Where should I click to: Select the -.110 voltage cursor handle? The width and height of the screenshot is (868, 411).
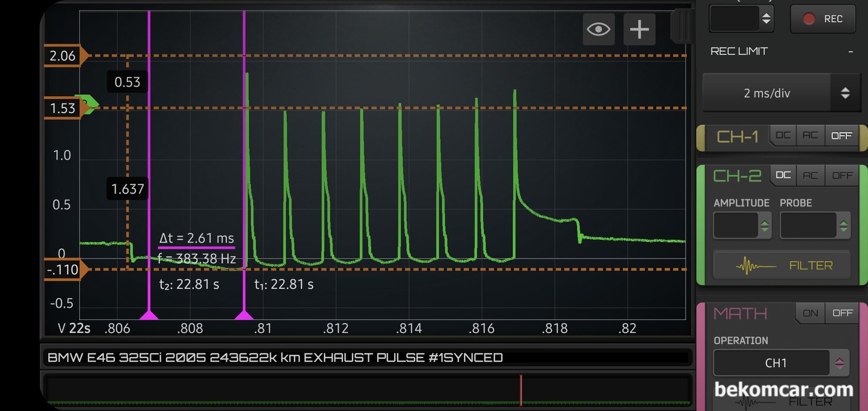tap(65, 270)
